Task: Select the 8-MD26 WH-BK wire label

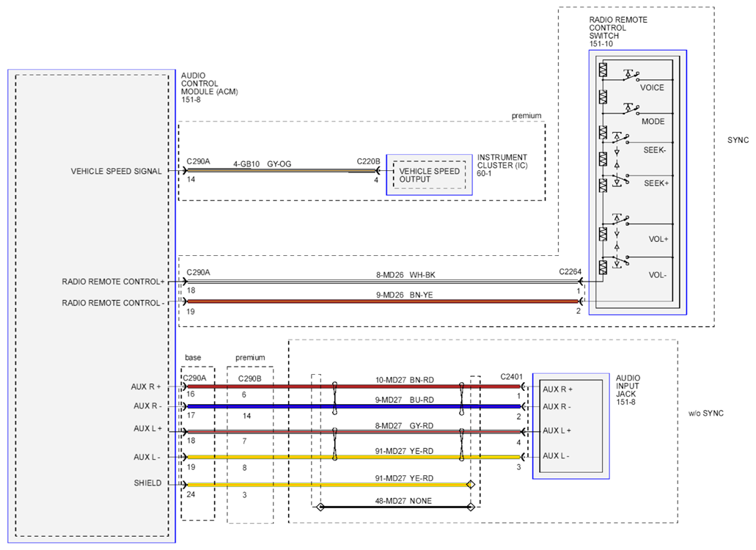Action: point(405,275)
